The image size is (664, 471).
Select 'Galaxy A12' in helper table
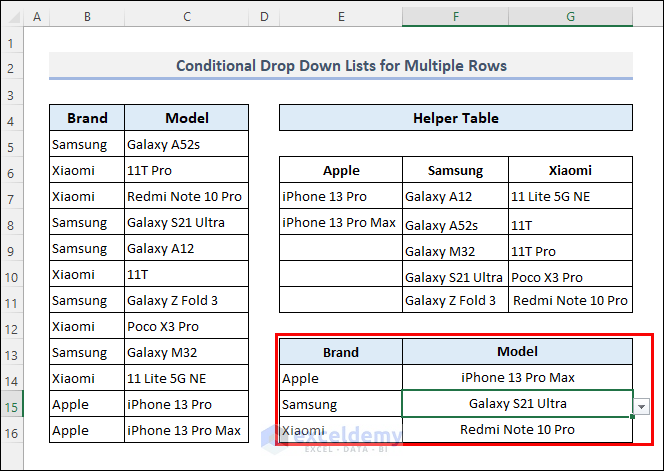455,196
